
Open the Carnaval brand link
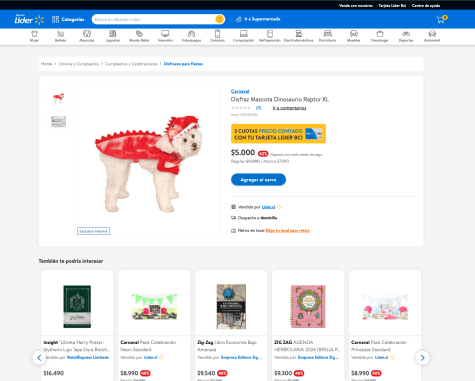point(240,91)
